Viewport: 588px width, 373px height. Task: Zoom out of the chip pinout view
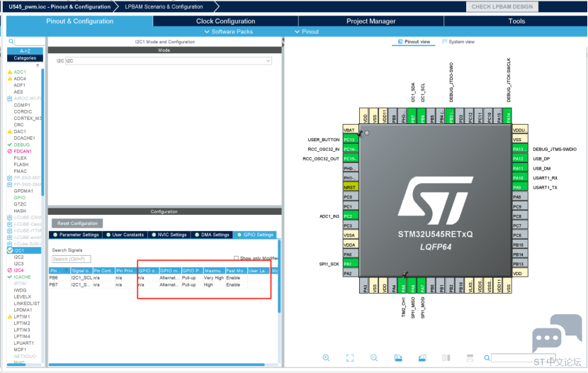point(374,357)
